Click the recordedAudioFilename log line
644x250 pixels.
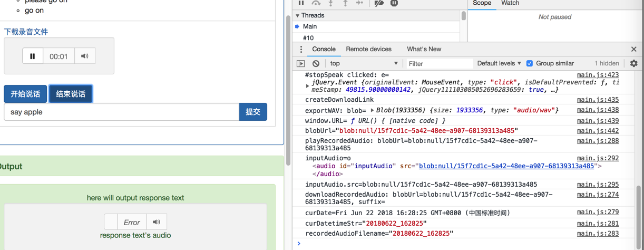pyautogui.click(x=379, y=234)
